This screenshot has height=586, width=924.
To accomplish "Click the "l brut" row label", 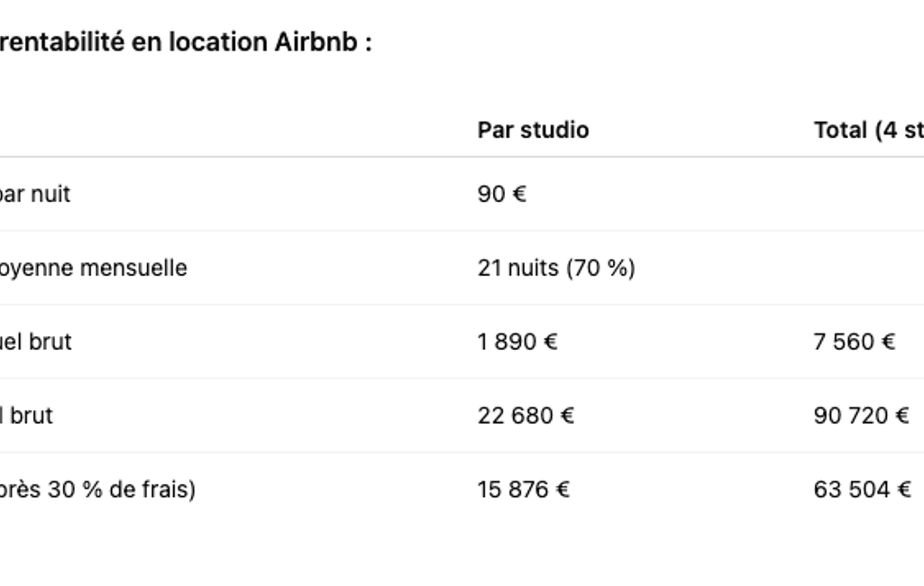I will (x=26, y=416).
